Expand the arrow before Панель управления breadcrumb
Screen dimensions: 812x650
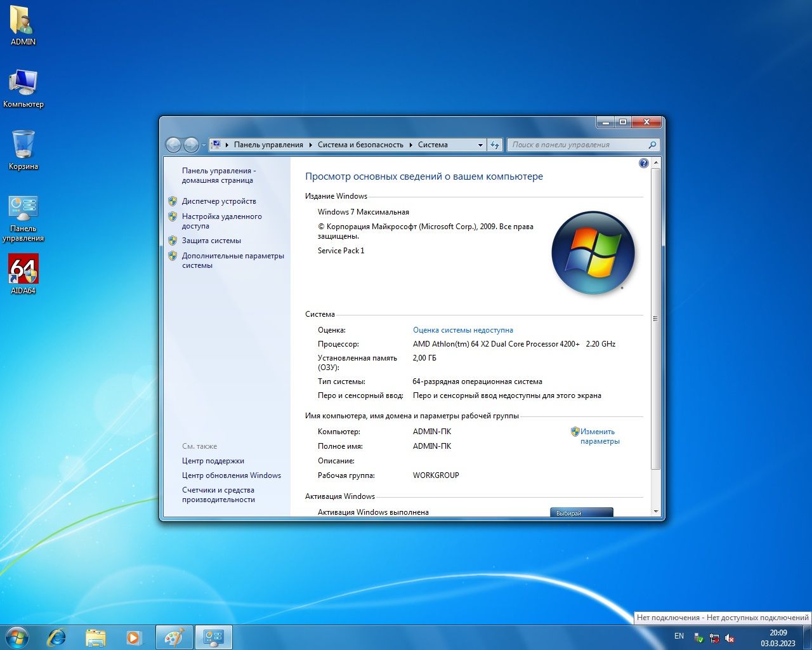pyautogui.click(x=227, y=145)
